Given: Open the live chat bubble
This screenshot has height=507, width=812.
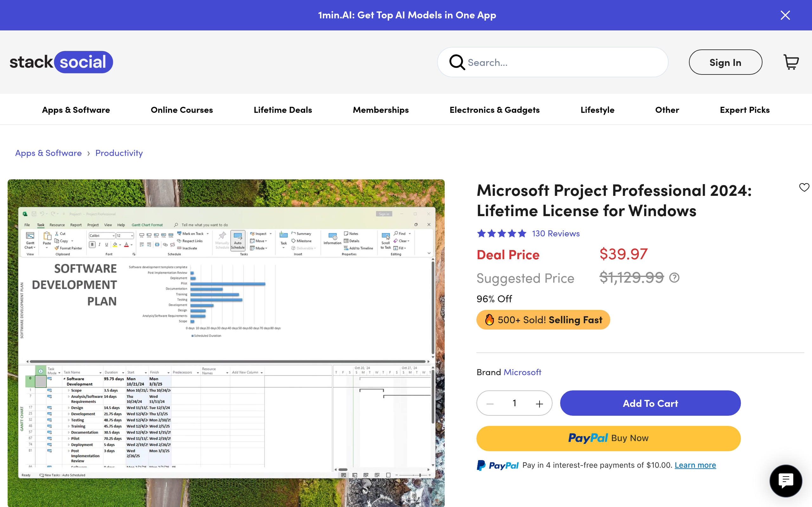Looking at the screenshot, I should tap(785, 481).
